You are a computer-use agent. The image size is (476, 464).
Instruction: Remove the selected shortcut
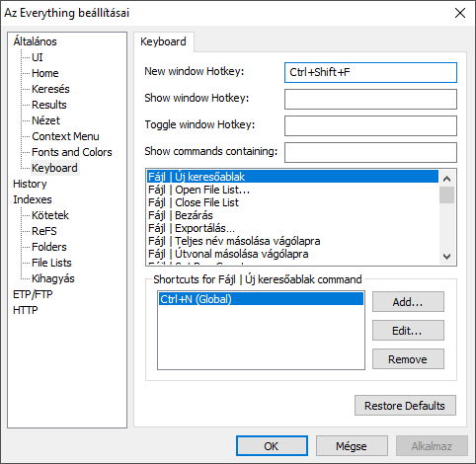[x=408, y=359]
